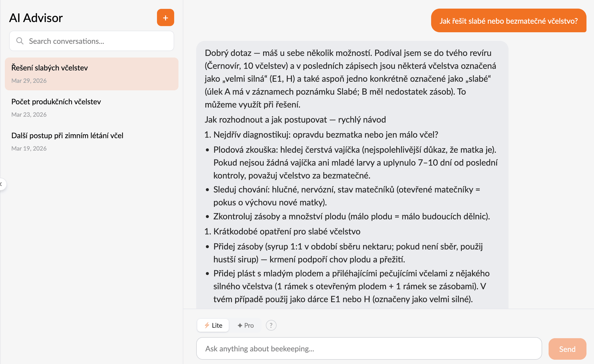Open conversation Další postup při zimním létání včel

tap(67, 135)
